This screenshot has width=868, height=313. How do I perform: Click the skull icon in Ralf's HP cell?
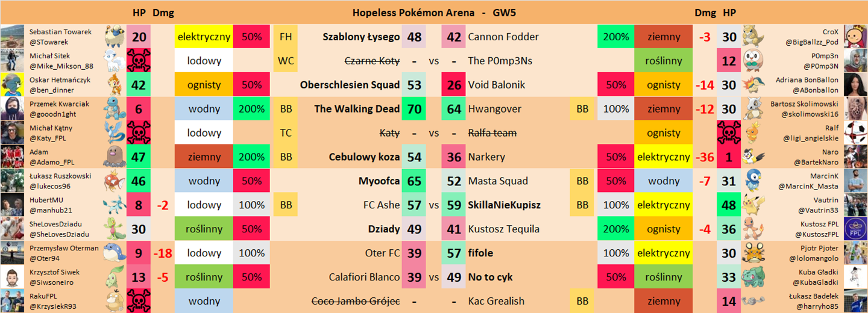click(729, 133)
